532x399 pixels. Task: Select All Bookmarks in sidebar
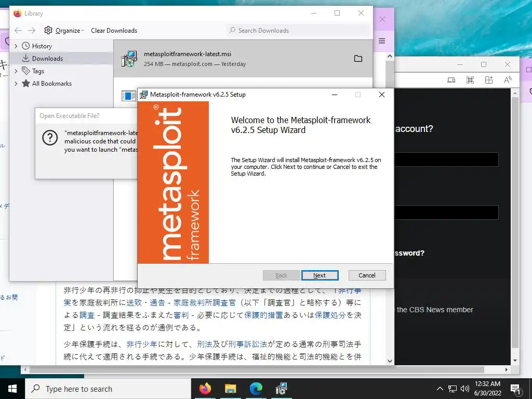click(51, 84)
